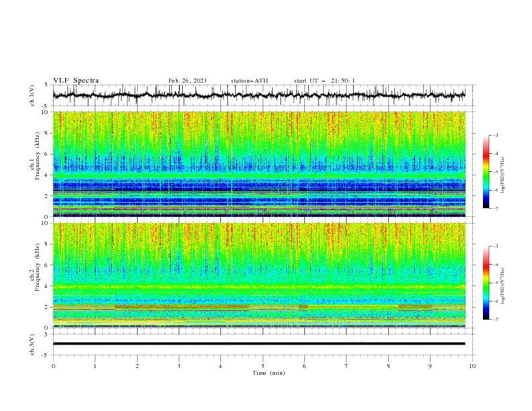The image size is (532, 411).
Task: Click inside the ch.2 spectrogram panel
Action: pyautogui.click(x=259, y=275)
